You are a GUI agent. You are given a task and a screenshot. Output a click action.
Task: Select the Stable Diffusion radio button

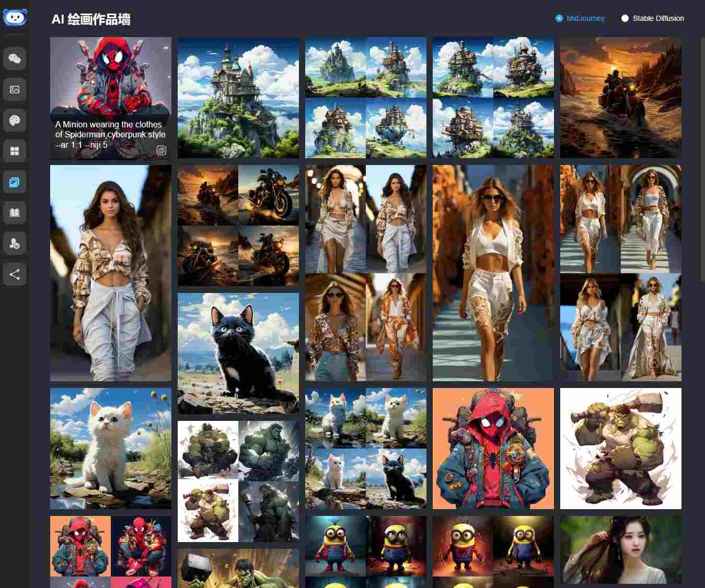(625, 18)
